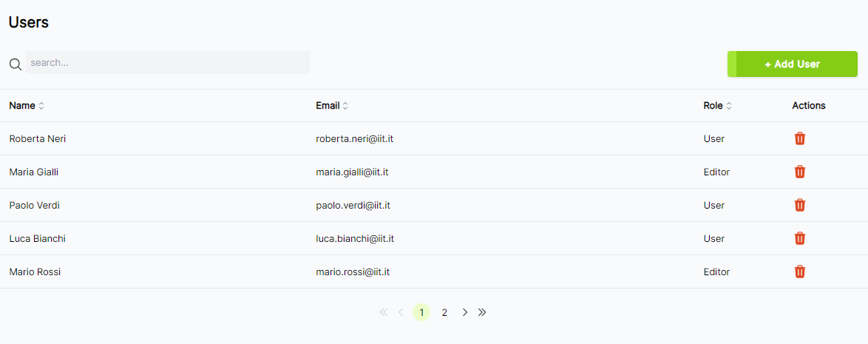Delete Roberta Neri's user row
868x344 pixels.
pyautogui.click(x=799, y=138)
